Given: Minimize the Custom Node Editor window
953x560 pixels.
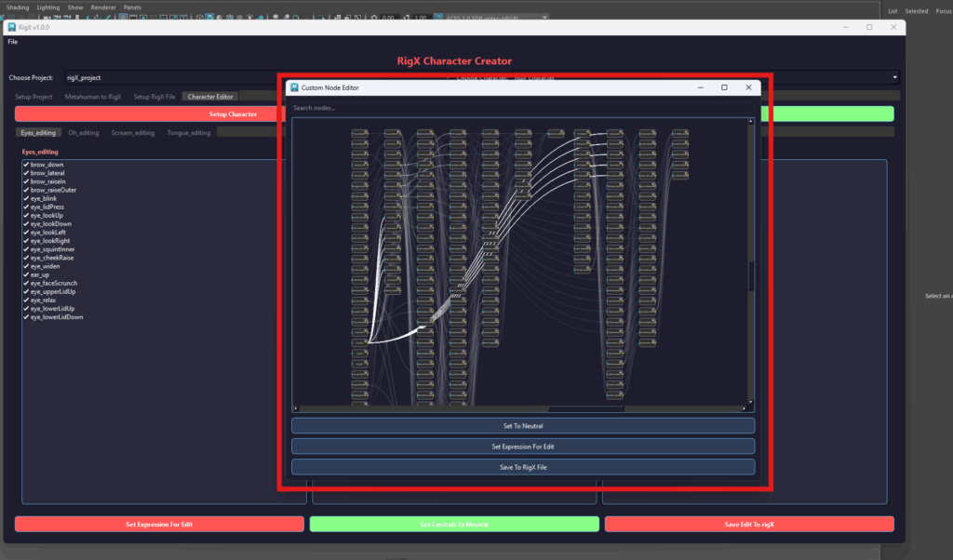Looking at the screenshot, I should tap(700, 87).
